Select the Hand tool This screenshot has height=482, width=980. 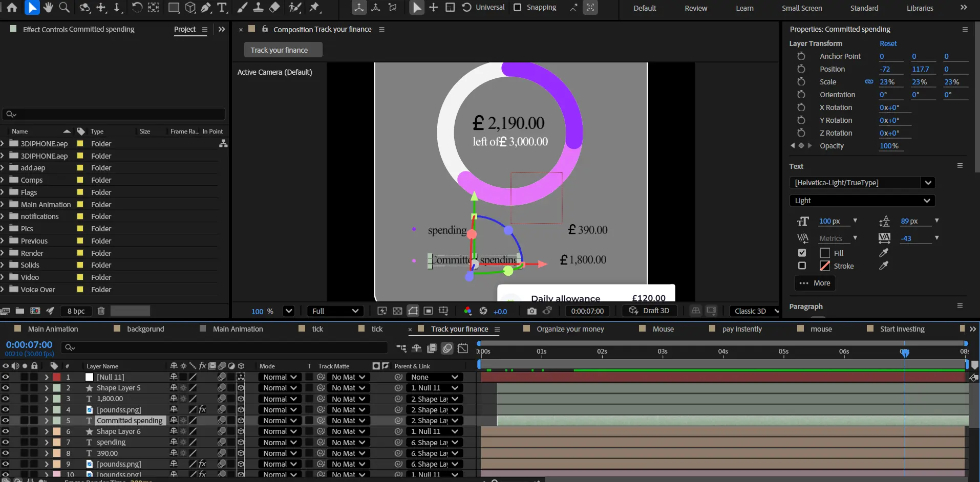tap(48, 7)
